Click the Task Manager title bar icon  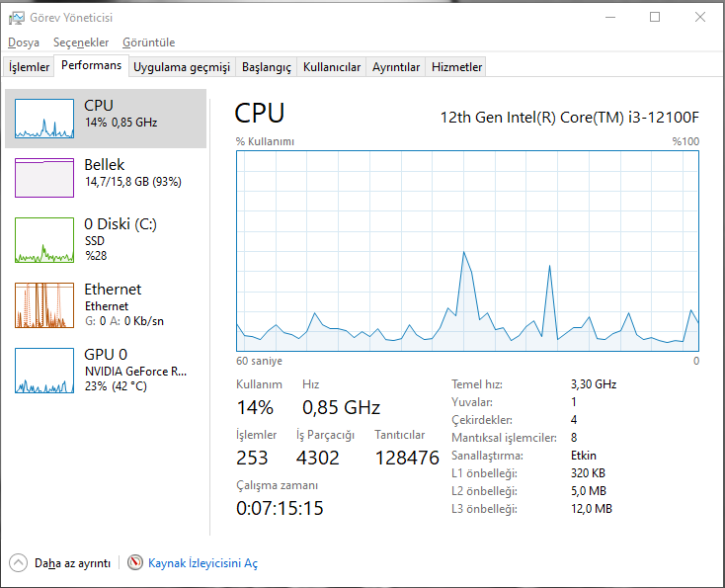point(17,17)
